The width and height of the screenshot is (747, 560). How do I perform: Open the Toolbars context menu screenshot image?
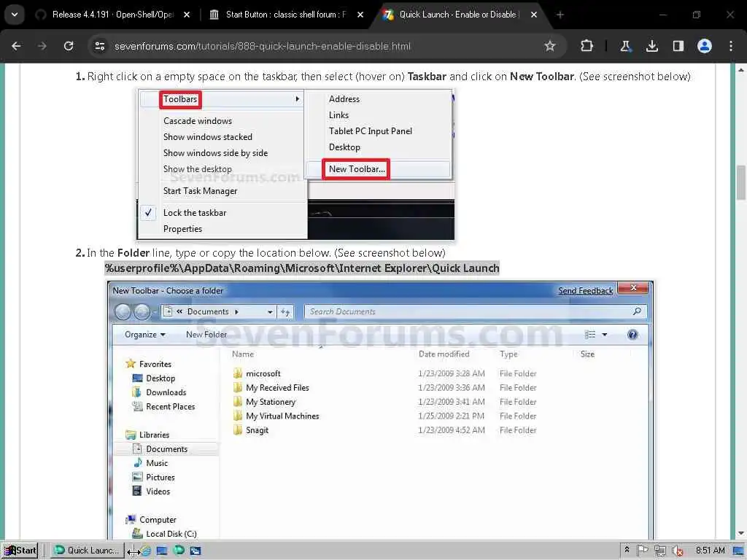pyautogui.click(x=296, y=164)
